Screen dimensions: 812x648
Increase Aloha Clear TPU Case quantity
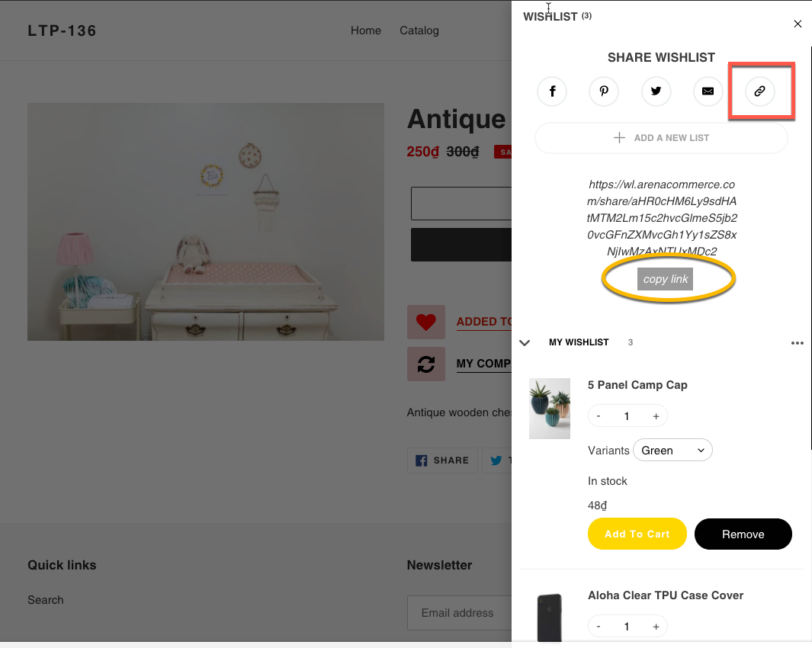click(x=656, y=627)
